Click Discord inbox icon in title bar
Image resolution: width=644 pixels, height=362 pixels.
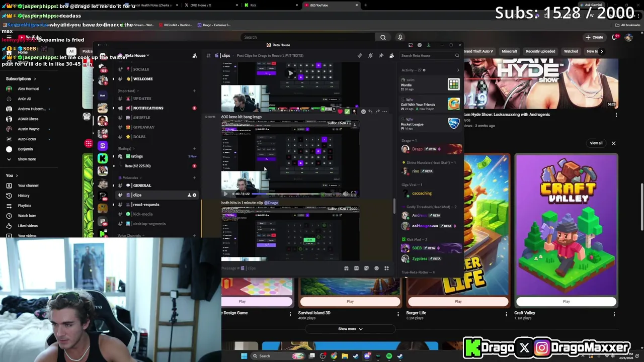click(x=411, y=45)
